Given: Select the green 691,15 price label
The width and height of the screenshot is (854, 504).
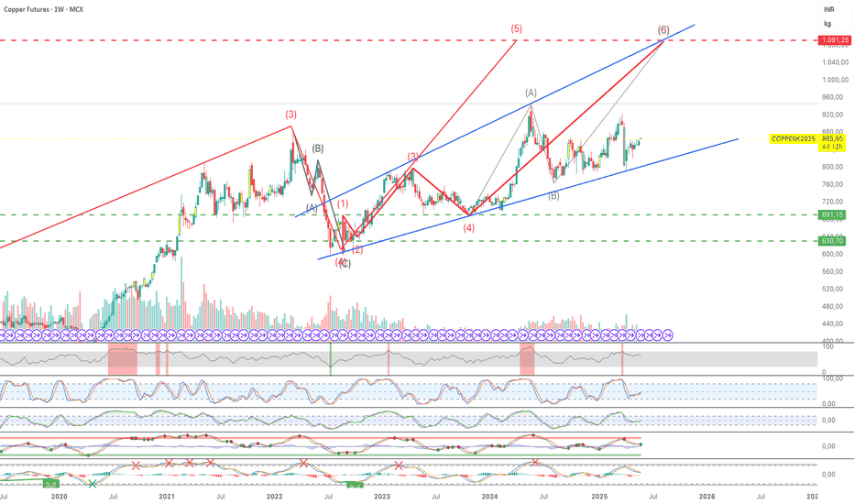Looking at the screenshot, I should 833,215.
